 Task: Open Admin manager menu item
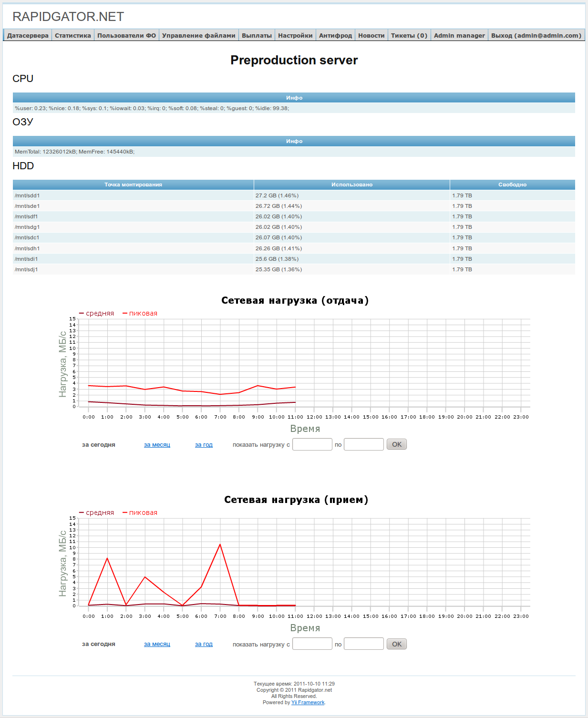[459, 35]
